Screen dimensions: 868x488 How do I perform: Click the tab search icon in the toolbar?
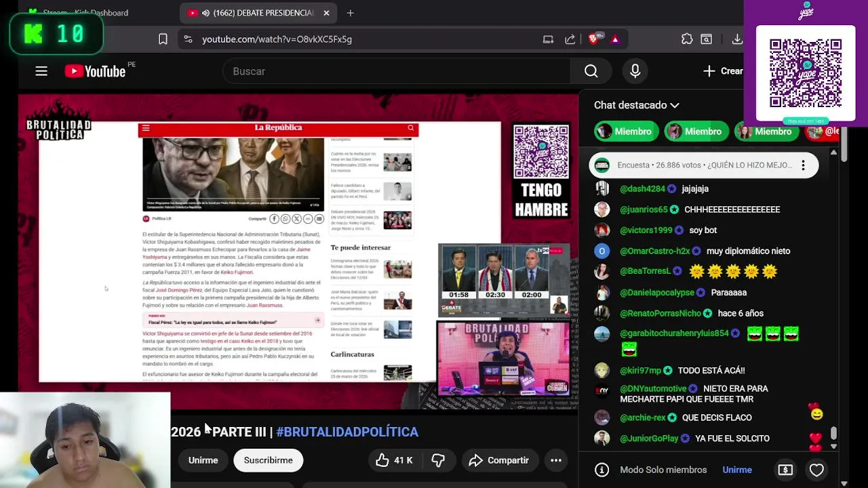[x=706, y=39]
